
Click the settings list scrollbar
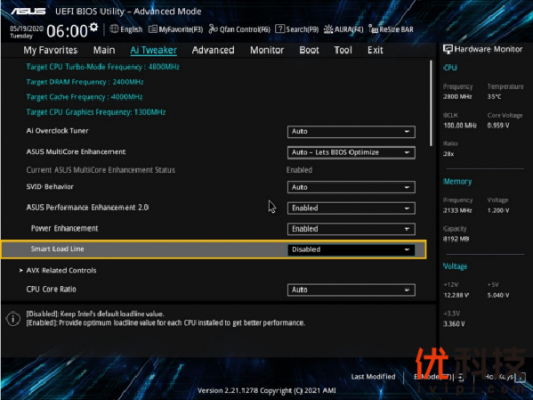431,103
